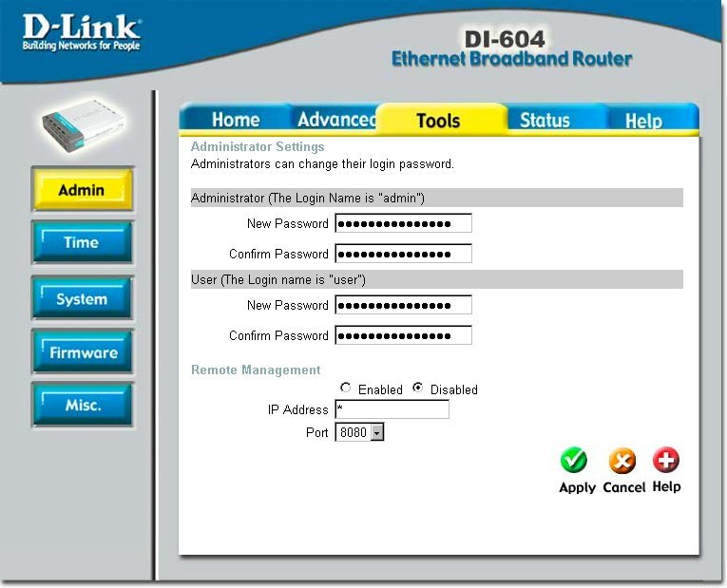Click the Admin sidebar button
This screenshot has width=727, height=588.
(83, 190)
